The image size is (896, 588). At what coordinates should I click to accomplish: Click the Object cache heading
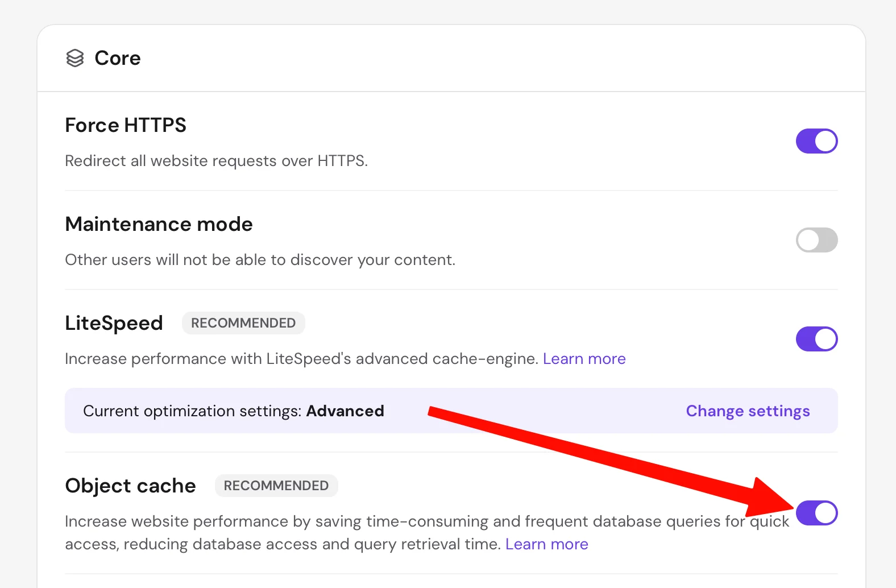[130, 486]
